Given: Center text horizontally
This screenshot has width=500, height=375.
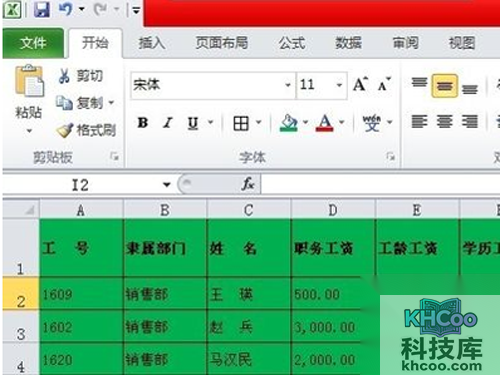Looking at the screenshot, I should pos(445,121).
